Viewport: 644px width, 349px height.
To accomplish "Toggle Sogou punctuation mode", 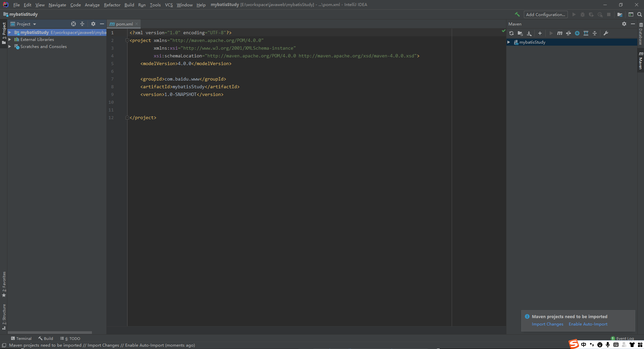I will [x=592, y=345].
